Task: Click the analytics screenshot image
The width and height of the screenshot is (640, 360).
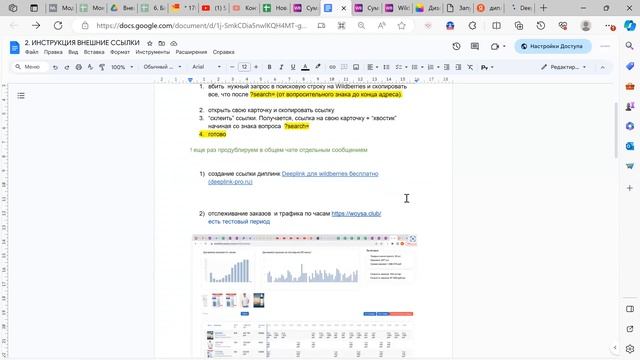Action: (x=304, y=297)
